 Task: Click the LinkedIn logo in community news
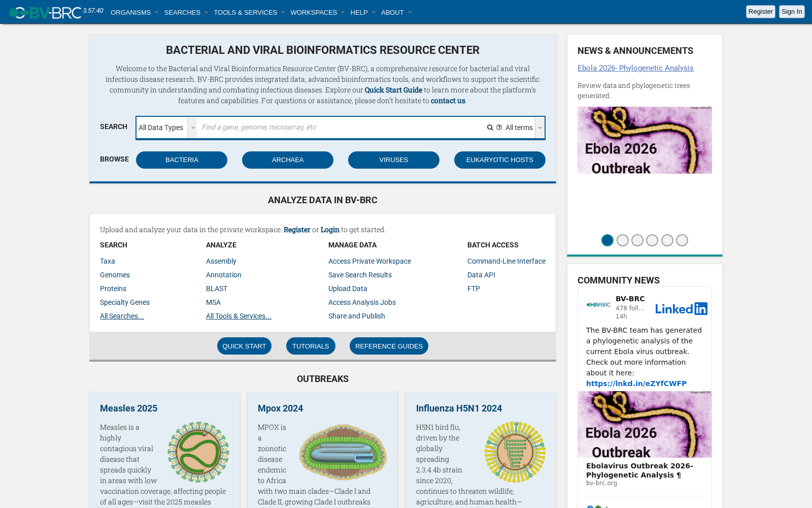tap(681, 308)
